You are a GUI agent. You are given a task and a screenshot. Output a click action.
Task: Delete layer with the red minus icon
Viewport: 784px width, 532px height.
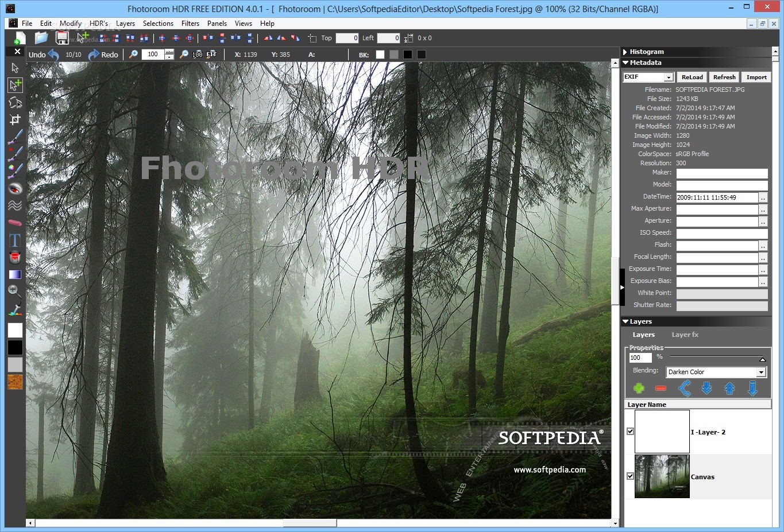[x=661, y=389]
